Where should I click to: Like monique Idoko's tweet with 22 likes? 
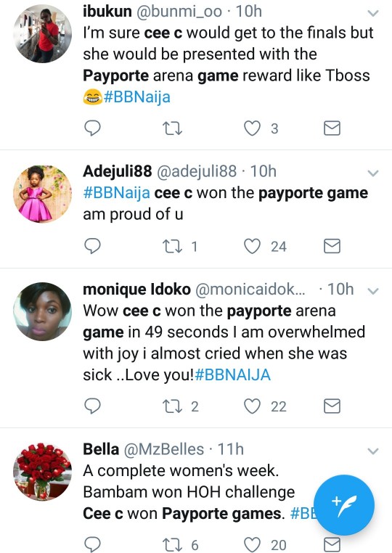[x=253, y=406]
